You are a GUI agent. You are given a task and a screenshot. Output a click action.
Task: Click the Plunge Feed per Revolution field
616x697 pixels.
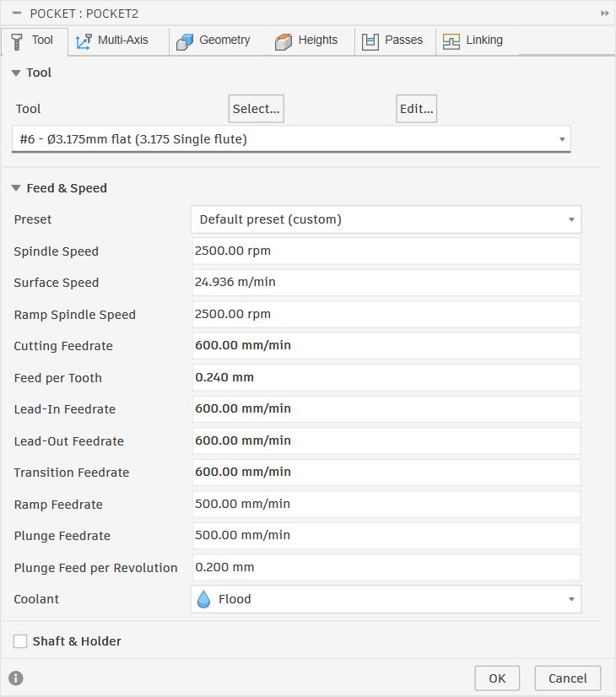coord(386,567)
